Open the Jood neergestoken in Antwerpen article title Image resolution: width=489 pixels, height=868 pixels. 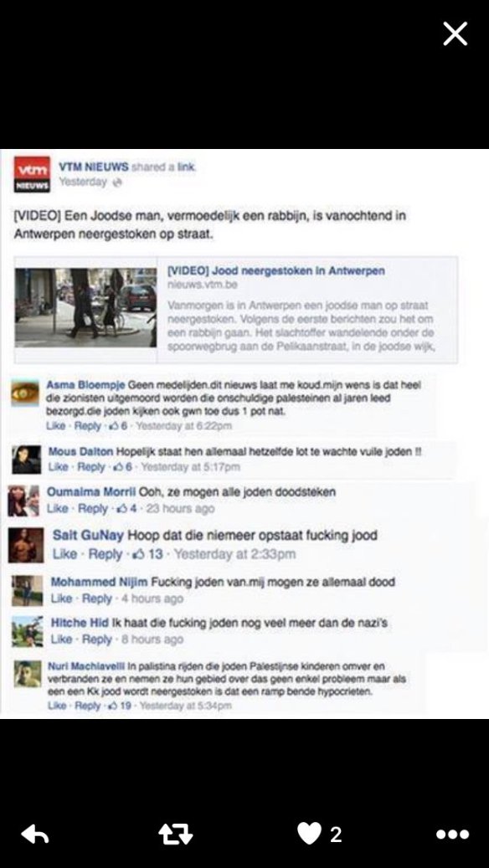(x=275, y=271)
